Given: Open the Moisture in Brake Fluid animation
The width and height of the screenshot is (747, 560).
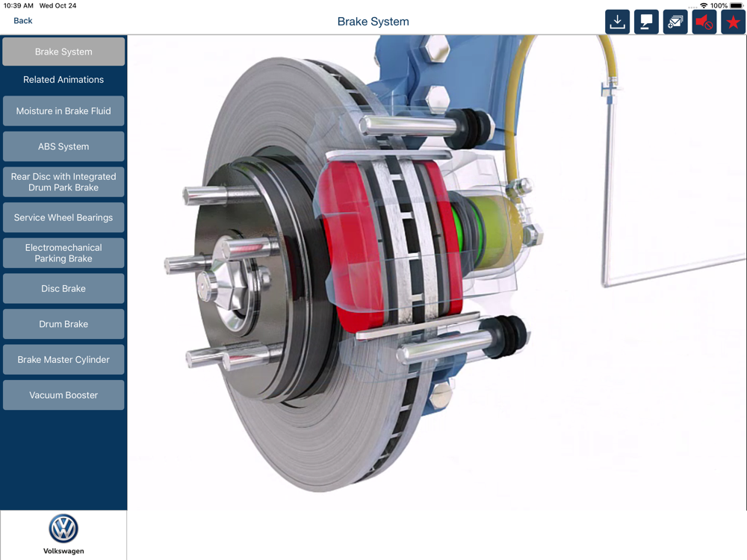Looking at the screenshot, I should coord(63,111).
